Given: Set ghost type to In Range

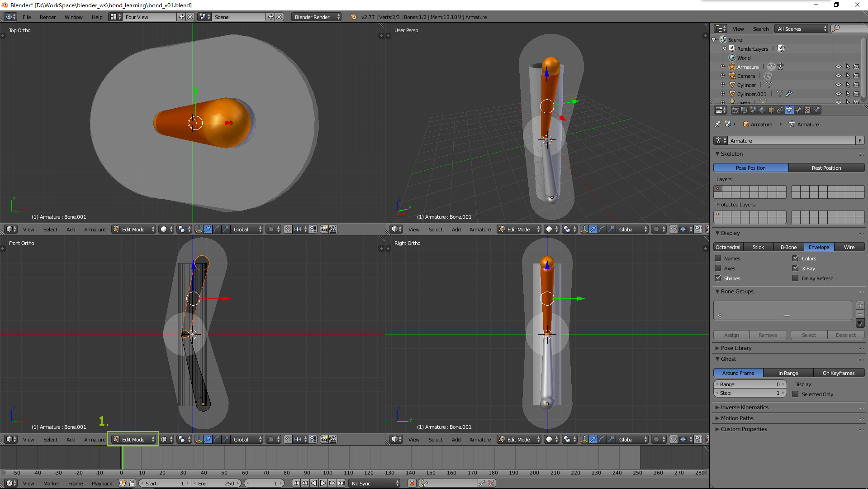Looking at the screenshot, I should tap(788, 373).
